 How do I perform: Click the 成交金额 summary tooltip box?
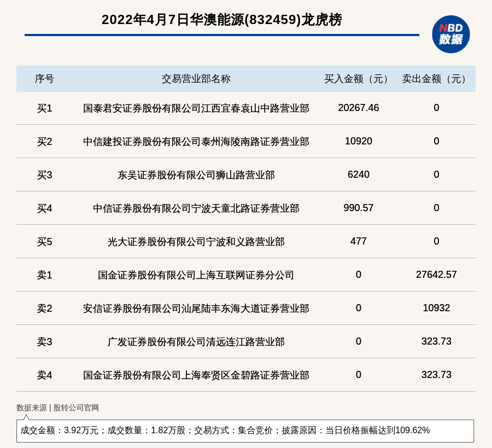pos(245,430)
